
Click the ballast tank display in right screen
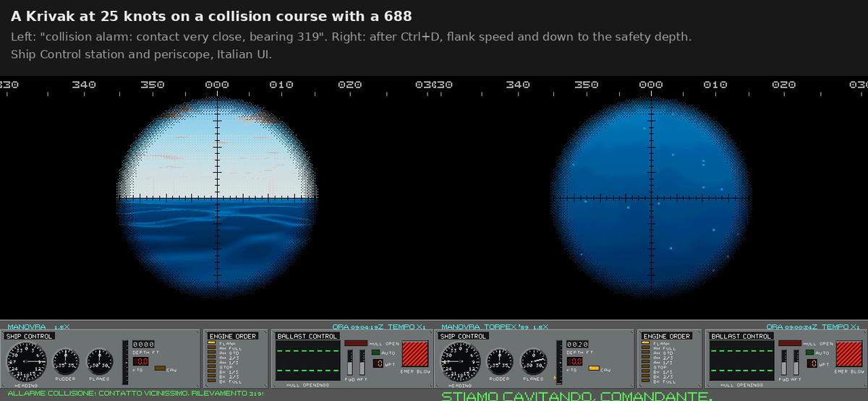tap(742, 361)
